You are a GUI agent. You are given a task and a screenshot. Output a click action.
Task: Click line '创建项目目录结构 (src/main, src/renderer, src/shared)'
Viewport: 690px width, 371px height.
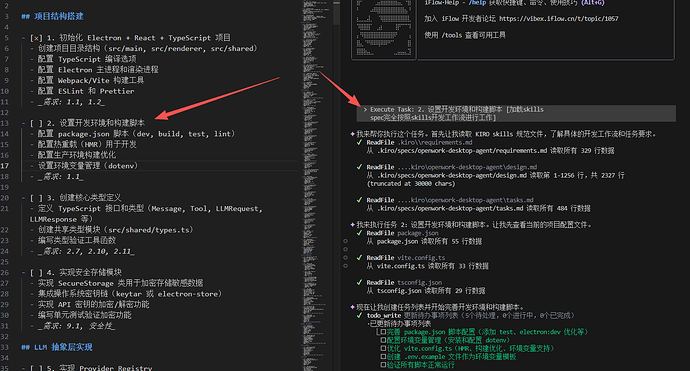tap(147, 49)
